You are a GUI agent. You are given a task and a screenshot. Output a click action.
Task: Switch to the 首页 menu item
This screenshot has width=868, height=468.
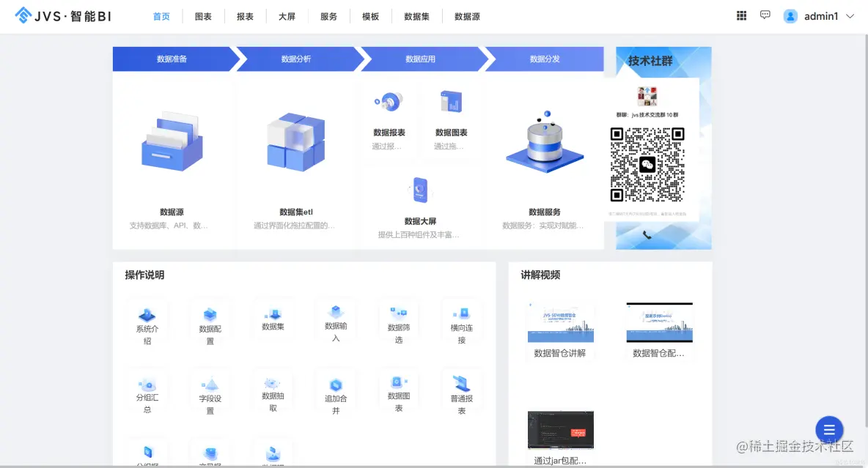pos(161,15)
